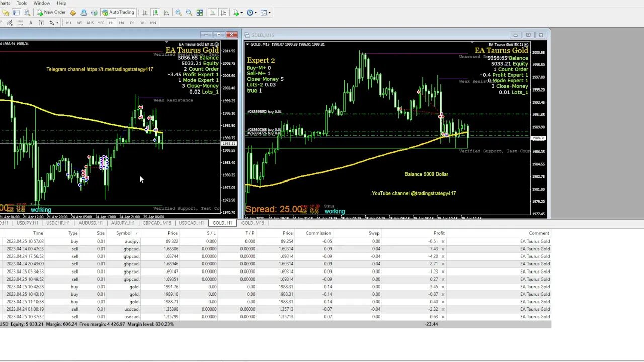The height and width of the screenshot is (362, 644).
Task: Sort trades by the Time column header
Action: click(x=38, y=233)
